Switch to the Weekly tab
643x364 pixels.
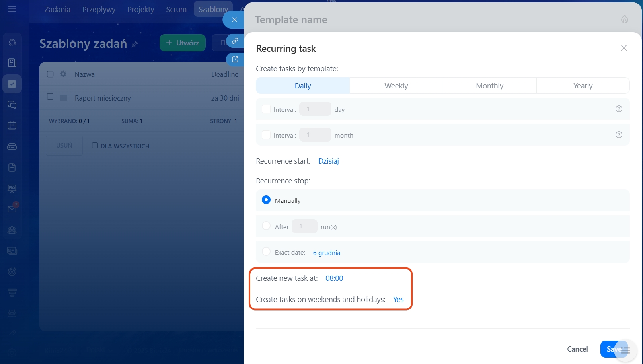click(x=396, y=86)
